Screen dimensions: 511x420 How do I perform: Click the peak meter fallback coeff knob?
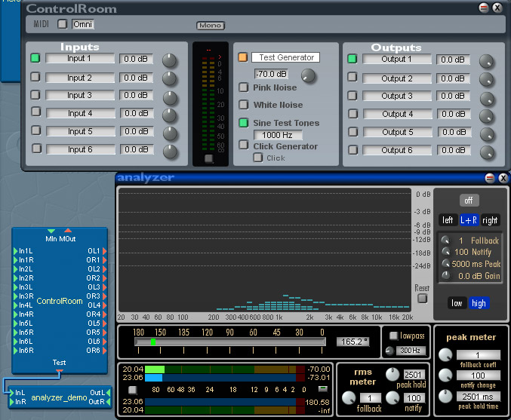coord(446,355)
